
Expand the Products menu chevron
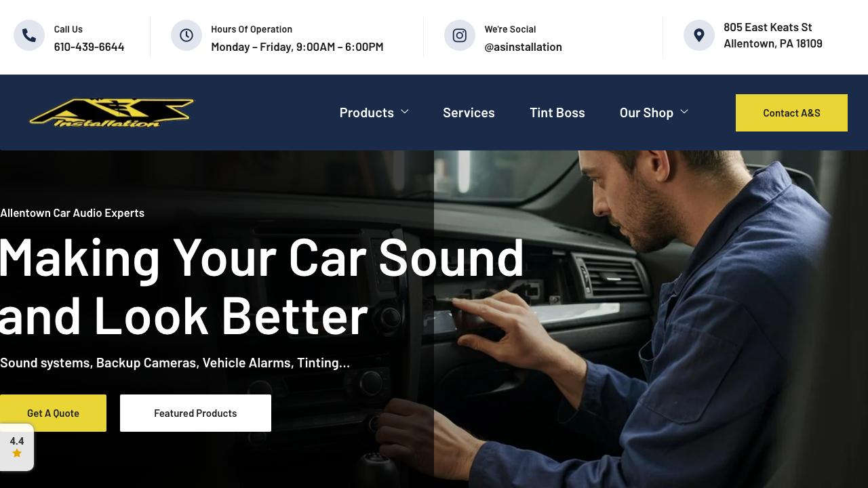[x=405, y=112]
